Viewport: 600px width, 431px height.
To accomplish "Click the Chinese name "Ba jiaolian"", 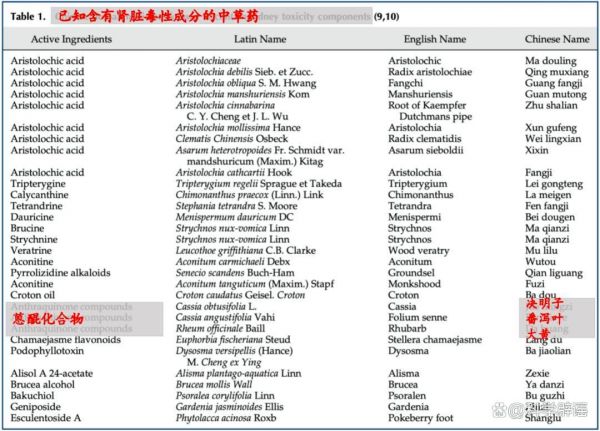I will (x=548, y=351).
